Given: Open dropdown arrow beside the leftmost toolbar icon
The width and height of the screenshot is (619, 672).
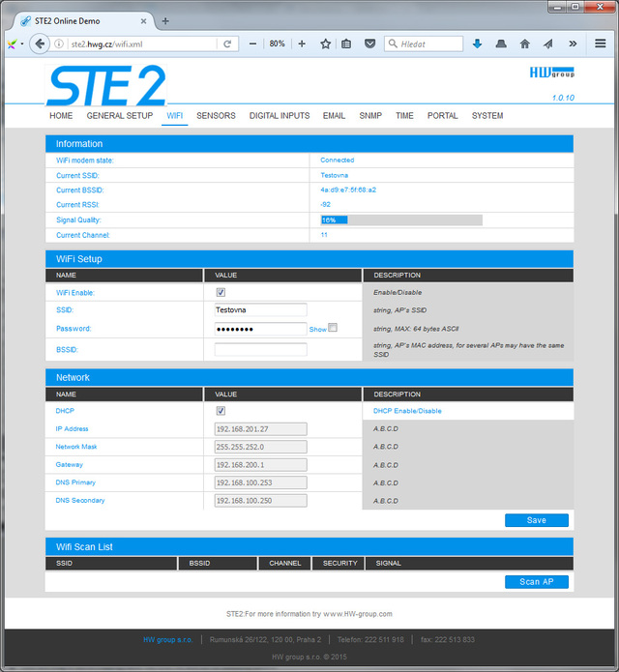Looking at the screenshot, I should coord(22,44).
